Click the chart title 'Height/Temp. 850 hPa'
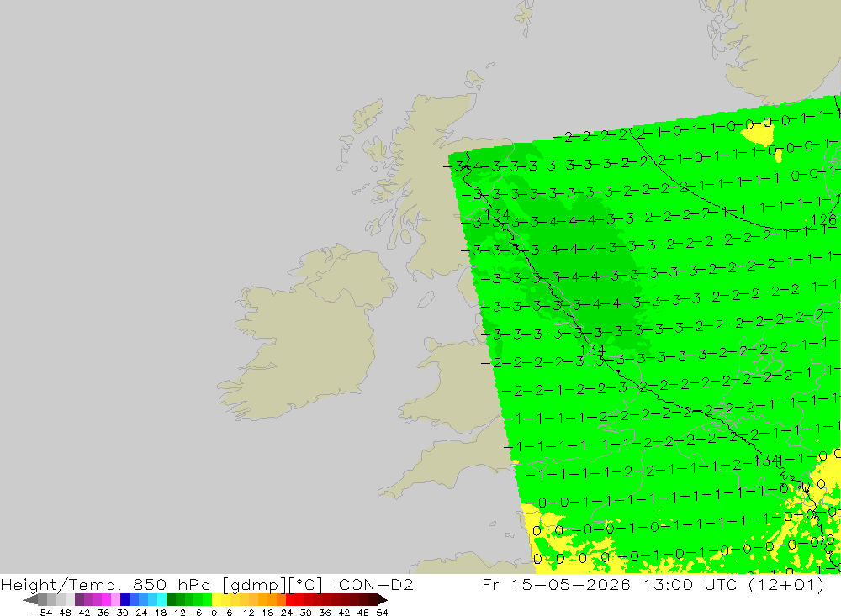 (x=105, y=584)
